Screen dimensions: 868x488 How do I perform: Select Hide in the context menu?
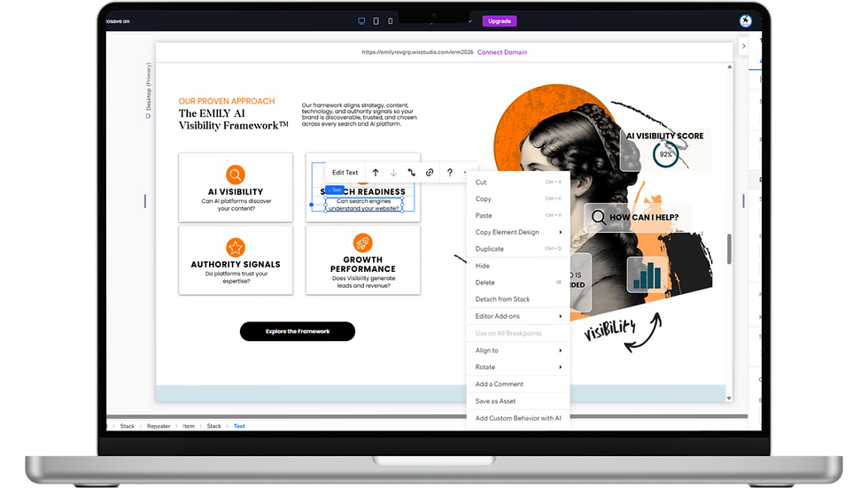518,266
